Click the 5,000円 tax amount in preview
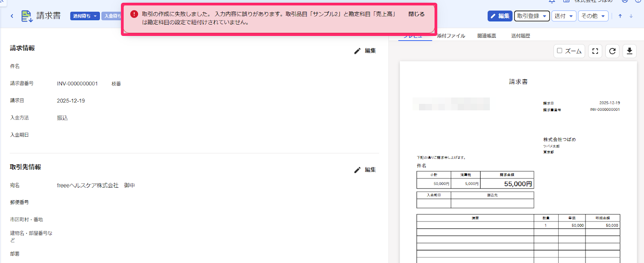Image resolution: width=644 pixels, height=263 pixels. click(x=472, y=184)
